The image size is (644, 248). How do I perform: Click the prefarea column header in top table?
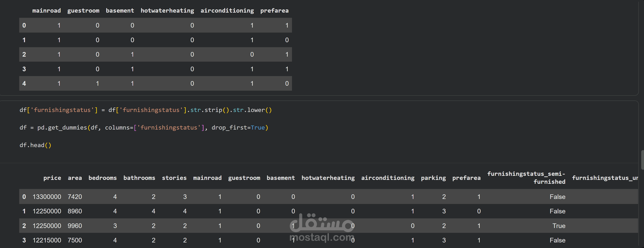[274, 11]
